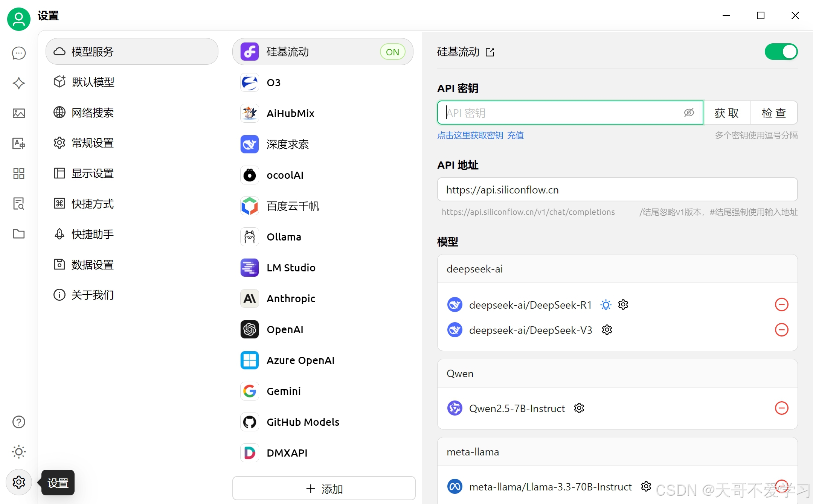Switch theme with the sun icon
The image size is (813, 504).
pos(18,452)
